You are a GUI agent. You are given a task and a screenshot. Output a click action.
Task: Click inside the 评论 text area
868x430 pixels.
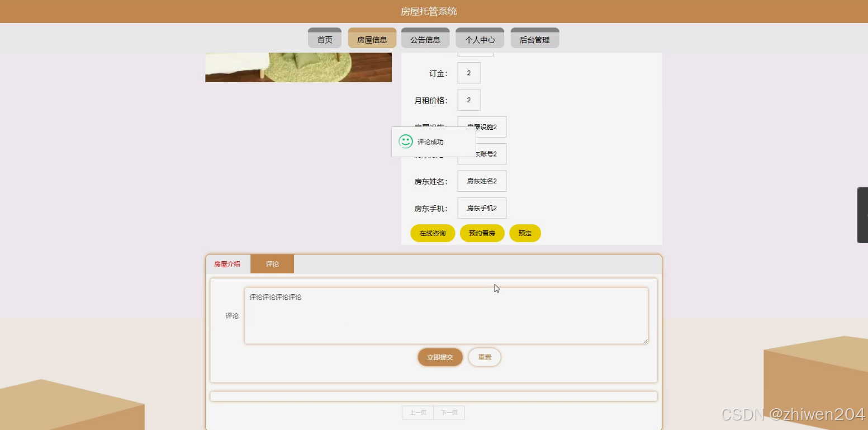pos(445,315)
